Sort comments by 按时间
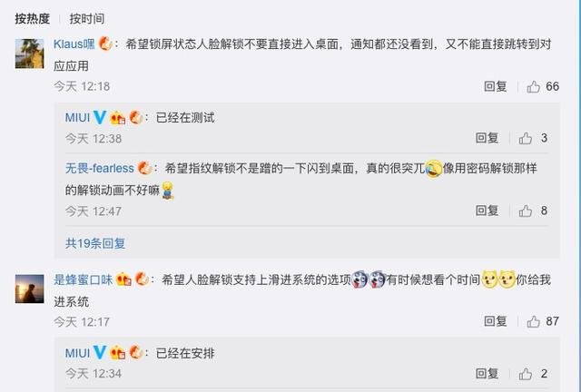Image resolution: width=581 pixels, height=392 pixels. [87, 18]
